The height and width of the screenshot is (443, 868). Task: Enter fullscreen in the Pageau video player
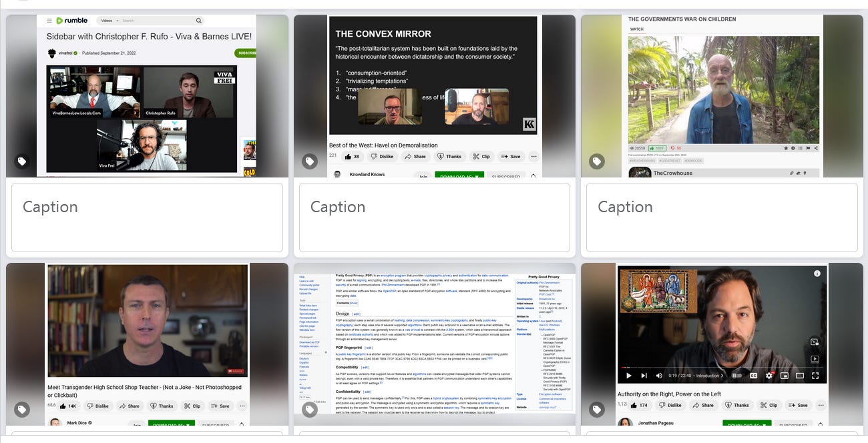tap(815, 376)
